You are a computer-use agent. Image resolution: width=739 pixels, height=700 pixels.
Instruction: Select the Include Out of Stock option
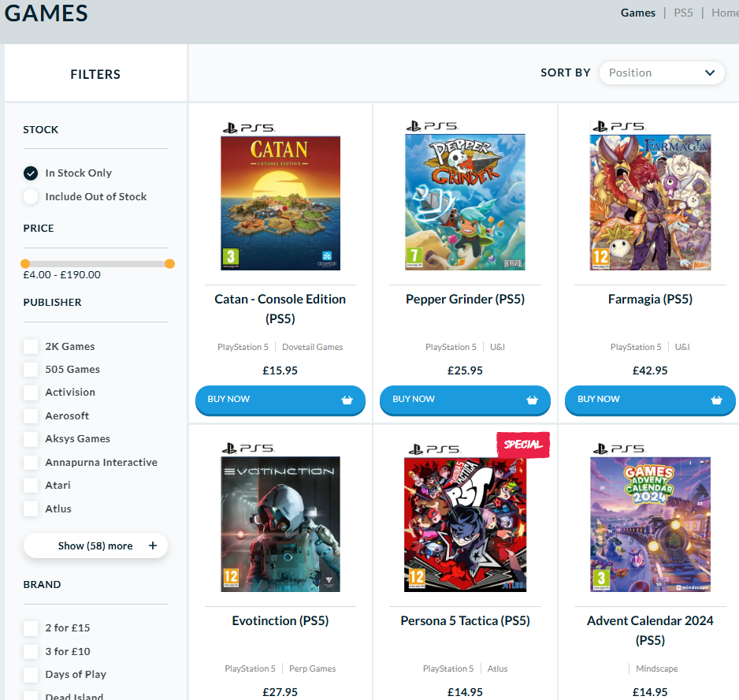click(x=31, y=197)
